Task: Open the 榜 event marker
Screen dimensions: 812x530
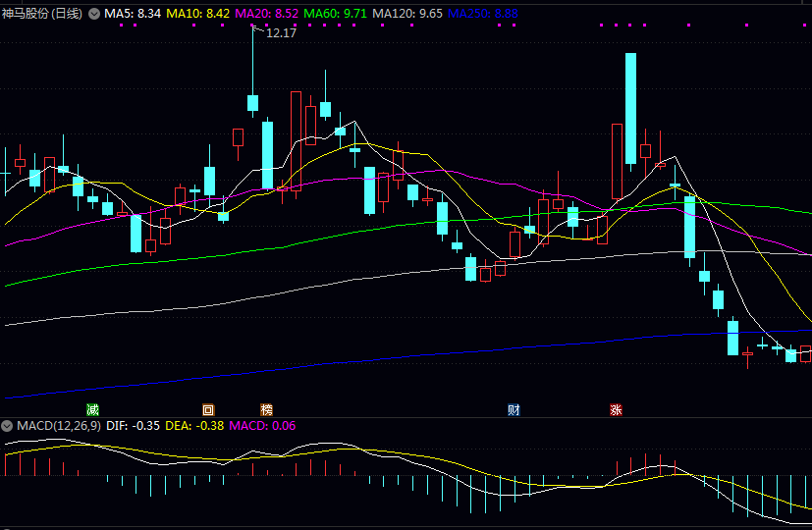Action: click(266, 409)
